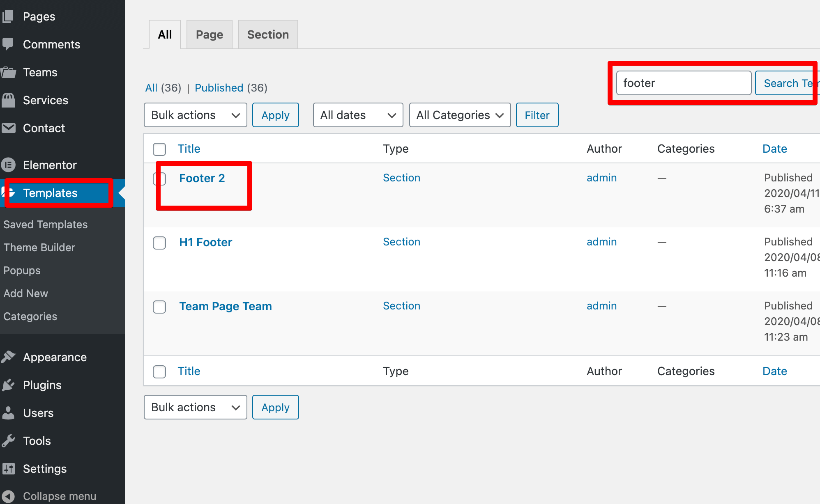Click the Appearance paintbrush icon
This screenshot has width=820, height=504.
tap(8, 357)
